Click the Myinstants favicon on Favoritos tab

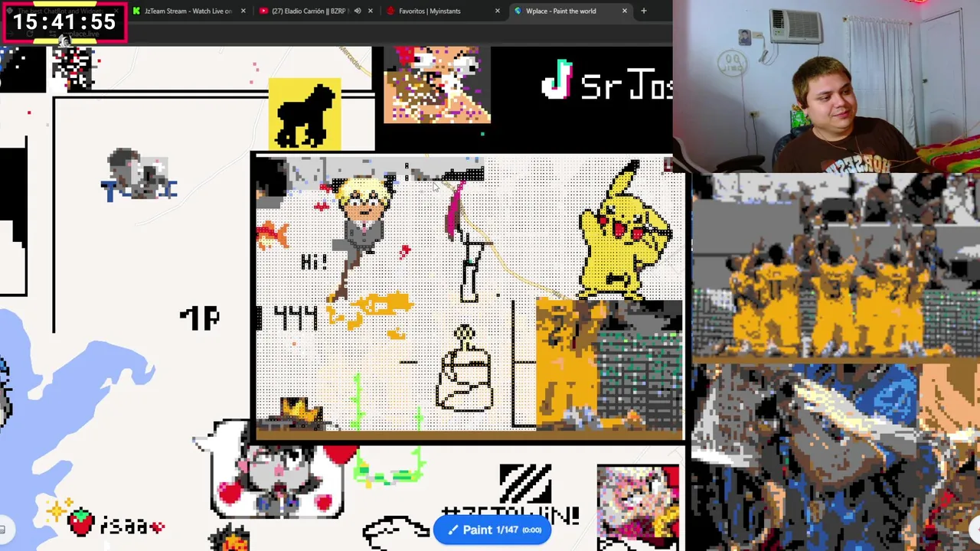pyautogui.click(x=391, y=11)
